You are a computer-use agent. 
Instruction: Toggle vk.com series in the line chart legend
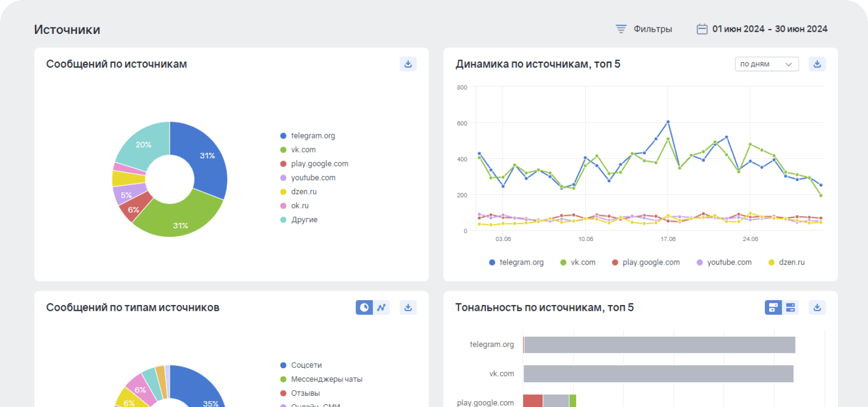[578, 263]
